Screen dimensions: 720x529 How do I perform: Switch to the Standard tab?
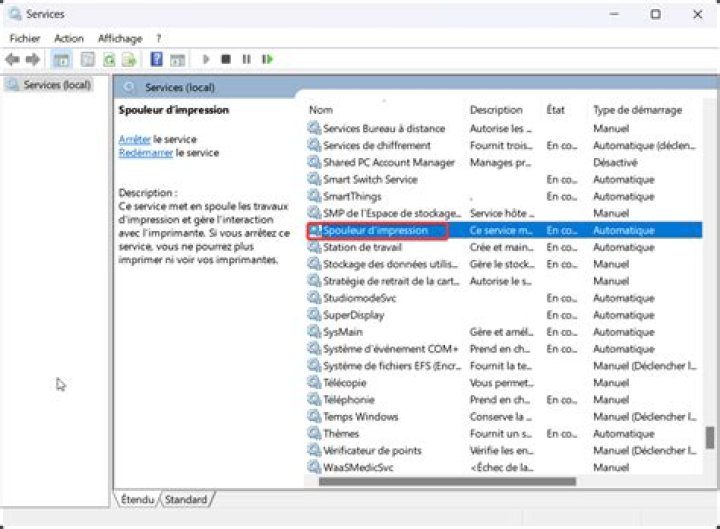[x=186, y=499]
